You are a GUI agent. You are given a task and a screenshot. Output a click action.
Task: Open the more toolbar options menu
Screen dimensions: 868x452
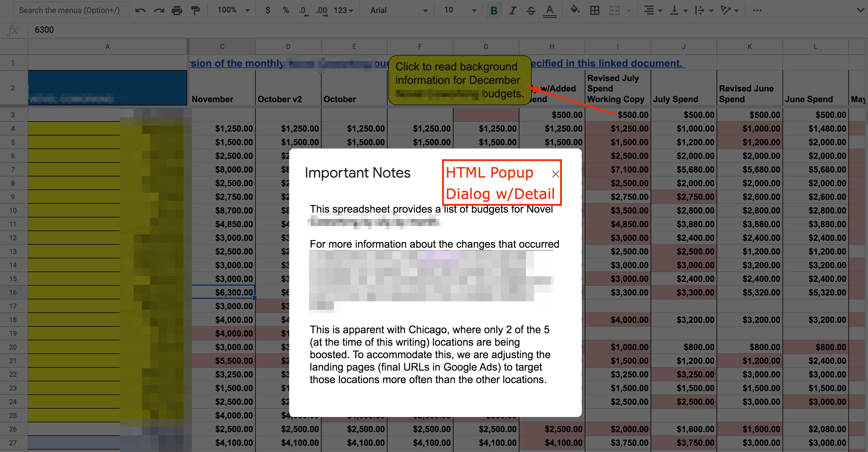click(x=758, y=10)
